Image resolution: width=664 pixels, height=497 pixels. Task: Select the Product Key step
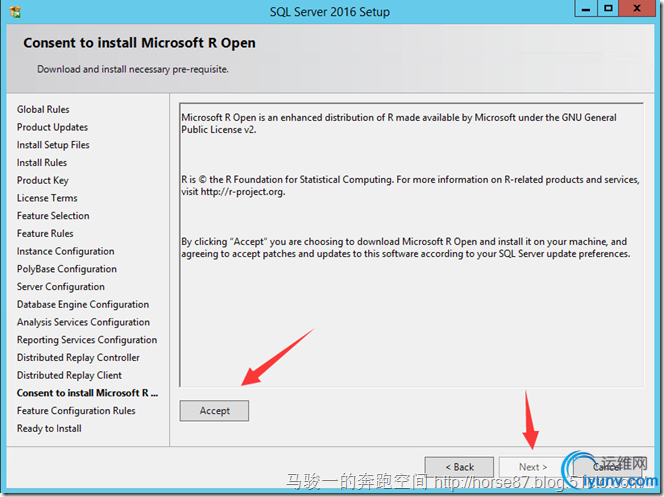pos(43,180)
